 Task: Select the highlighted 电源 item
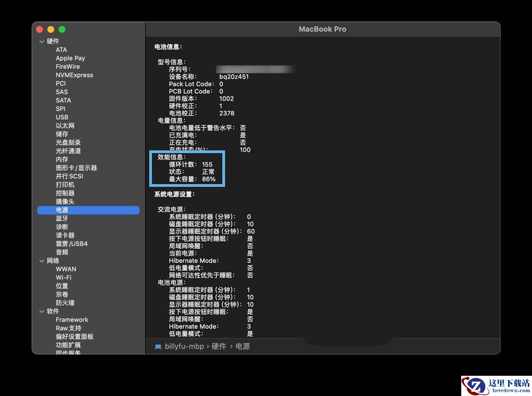[x=88, y=210]
